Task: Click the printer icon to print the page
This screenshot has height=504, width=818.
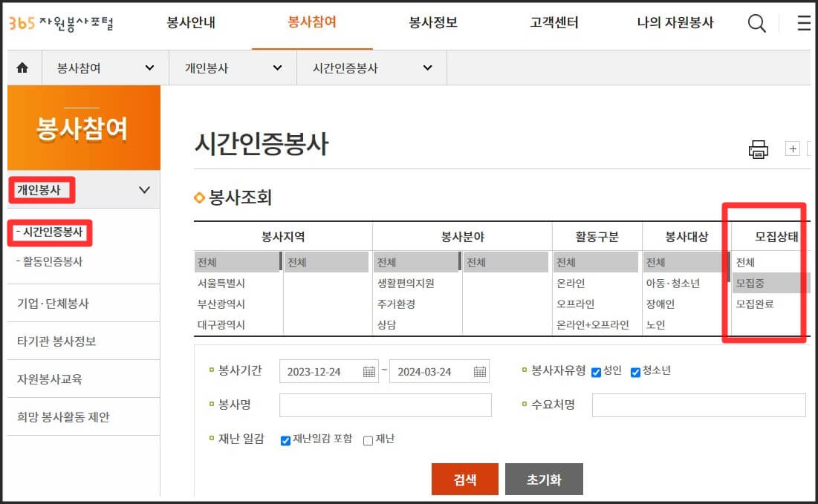Action: (x=759, y=148)
